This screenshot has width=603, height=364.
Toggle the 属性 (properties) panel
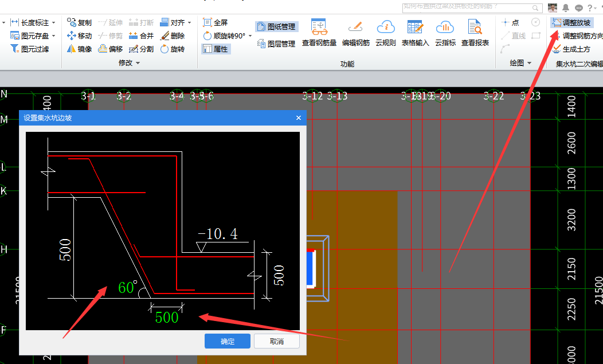coord(216,49)
